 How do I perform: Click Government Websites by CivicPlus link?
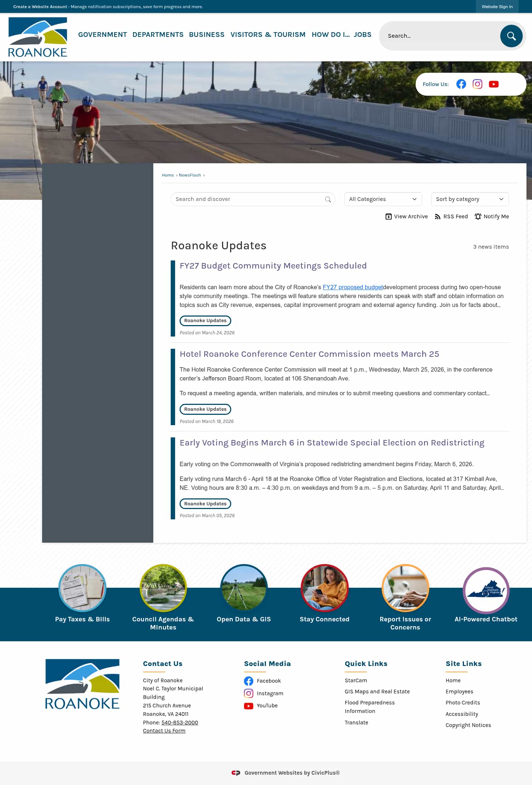[x=292, y=773]
